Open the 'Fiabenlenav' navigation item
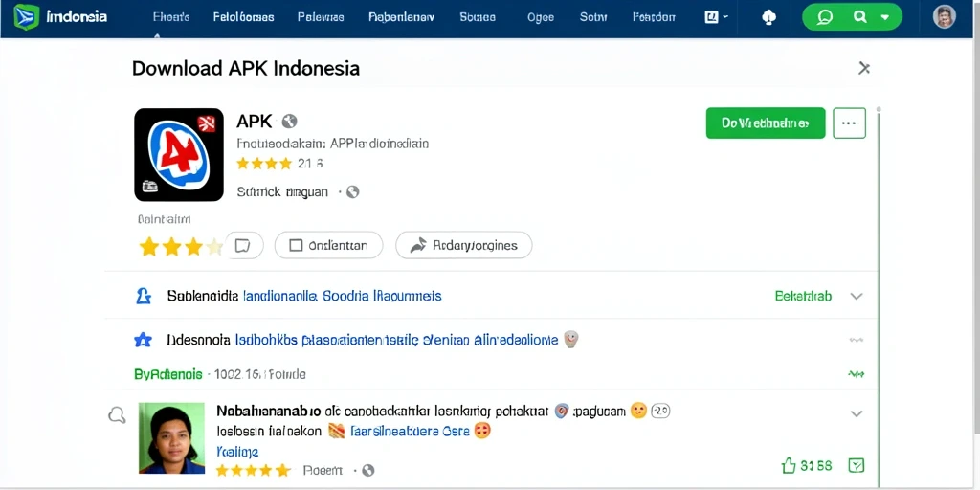This screenshot has height=490, width=980. [401, 17]
